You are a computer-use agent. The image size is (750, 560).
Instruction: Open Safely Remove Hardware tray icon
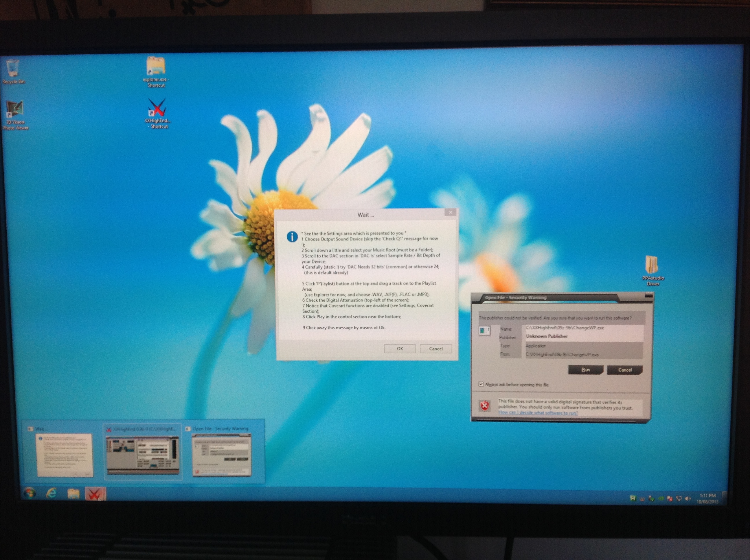click(651, 499)
